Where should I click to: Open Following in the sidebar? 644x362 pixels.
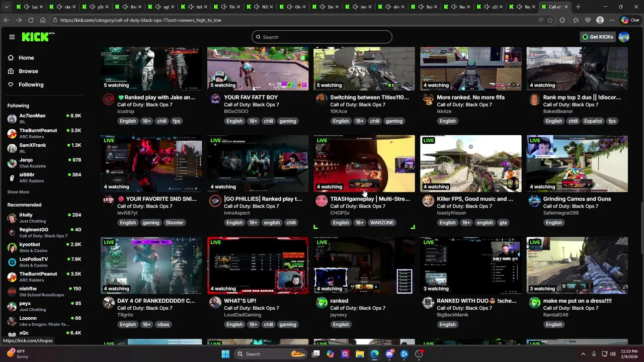pyautogui.click(x=31, y=84)
